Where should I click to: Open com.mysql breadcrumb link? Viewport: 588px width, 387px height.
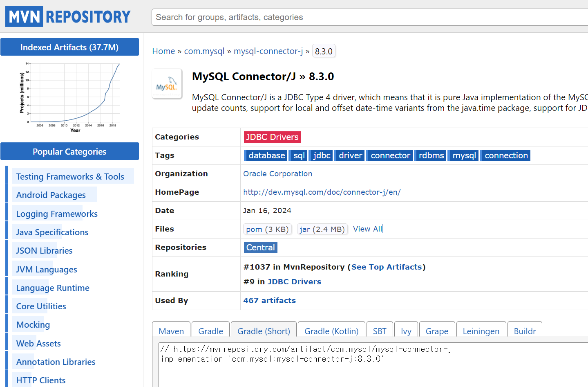pos(204,51)
